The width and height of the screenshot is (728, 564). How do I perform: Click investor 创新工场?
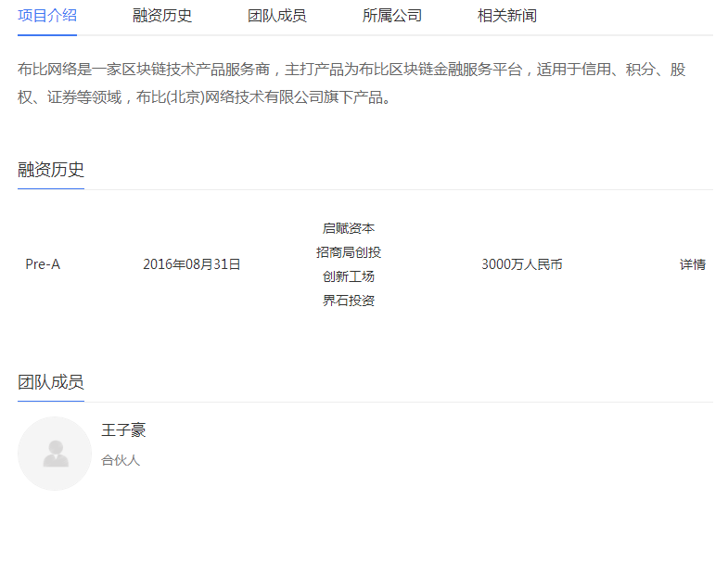[349, 276]
